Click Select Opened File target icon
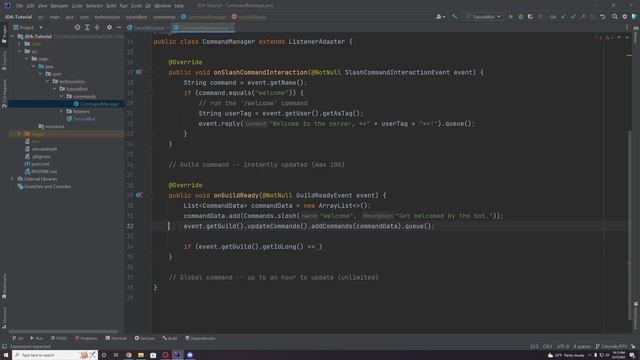This screenshot has height=360, width=640. [x=77, y=27]
